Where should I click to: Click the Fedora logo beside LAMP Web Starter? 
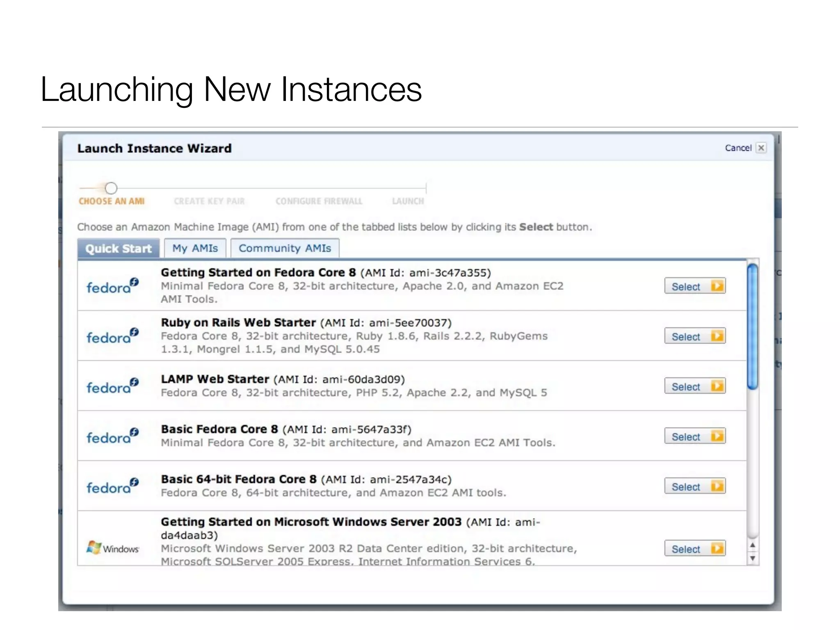click(x=112, y=386)
